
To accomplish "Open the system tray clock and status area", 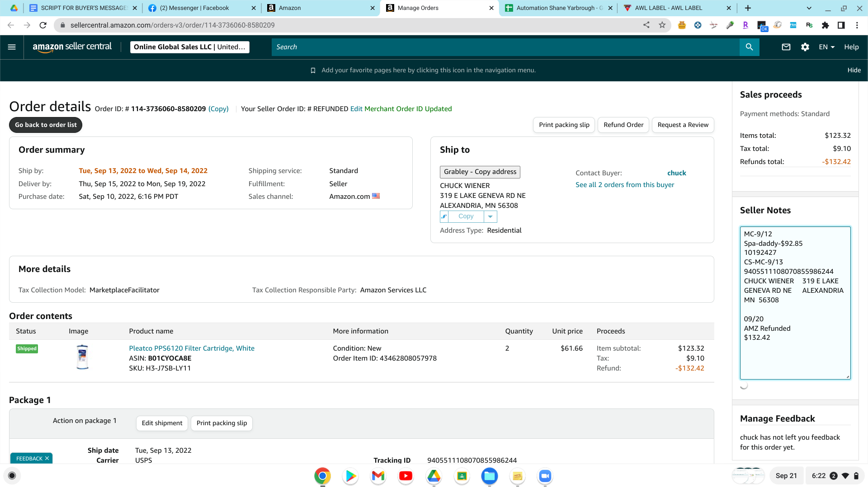I will [x=835, y=476].
